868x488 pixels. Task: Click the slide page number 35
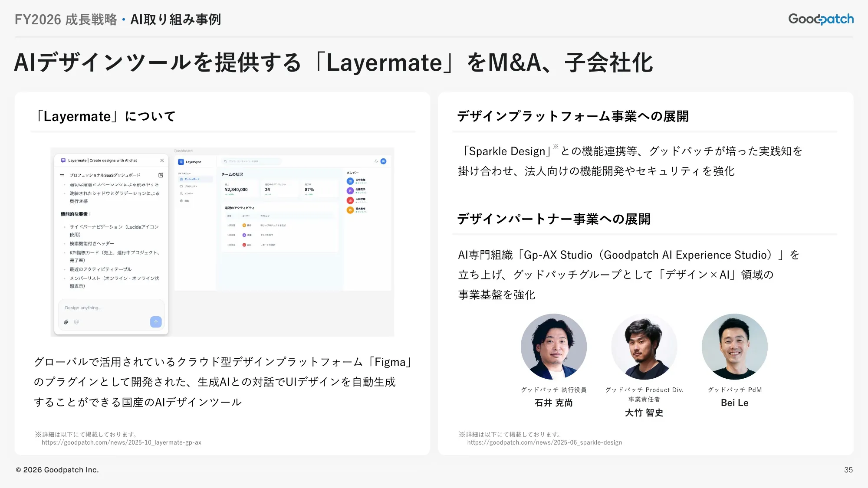pyautogui.click(x=848, y=470)
